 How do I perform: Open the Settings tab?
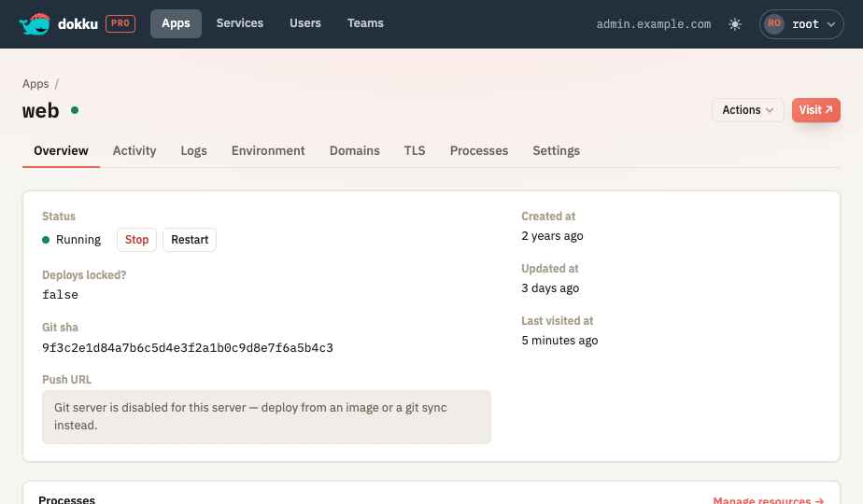[x=556, y=151]
